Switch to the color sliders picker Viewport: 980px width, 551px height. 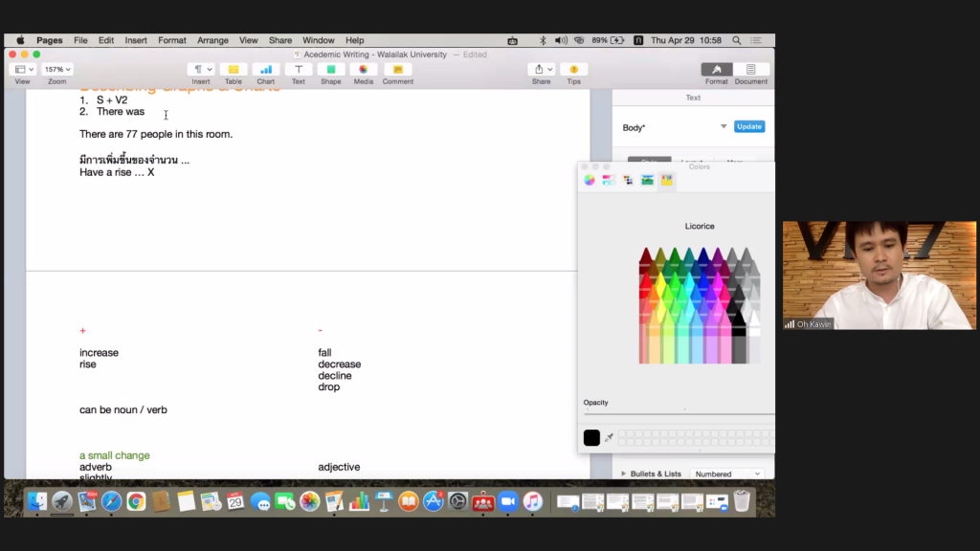(609, 180)
